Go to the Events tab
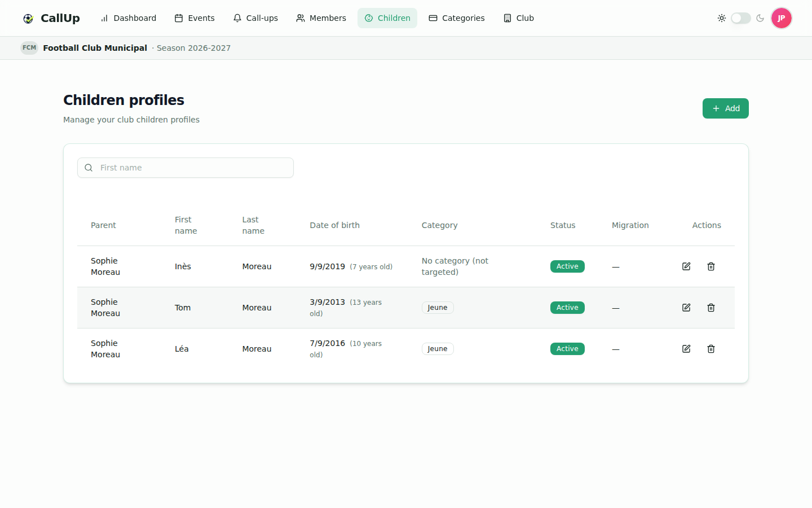 195,18
